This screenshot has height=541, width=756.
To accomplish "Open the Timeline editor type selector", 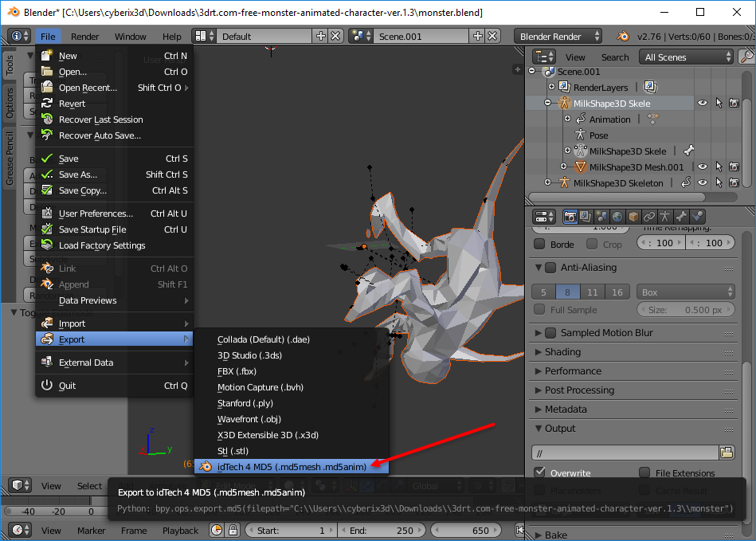I will [20, 530].
